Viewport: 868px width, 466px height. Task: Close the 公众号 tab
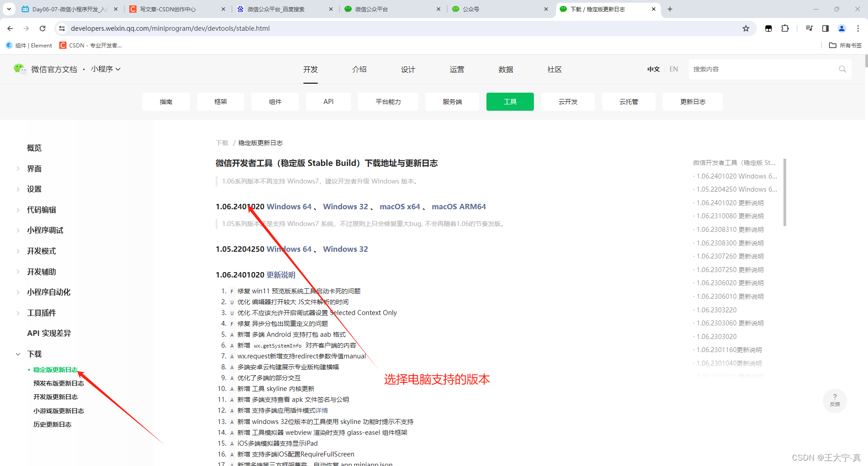546,9
